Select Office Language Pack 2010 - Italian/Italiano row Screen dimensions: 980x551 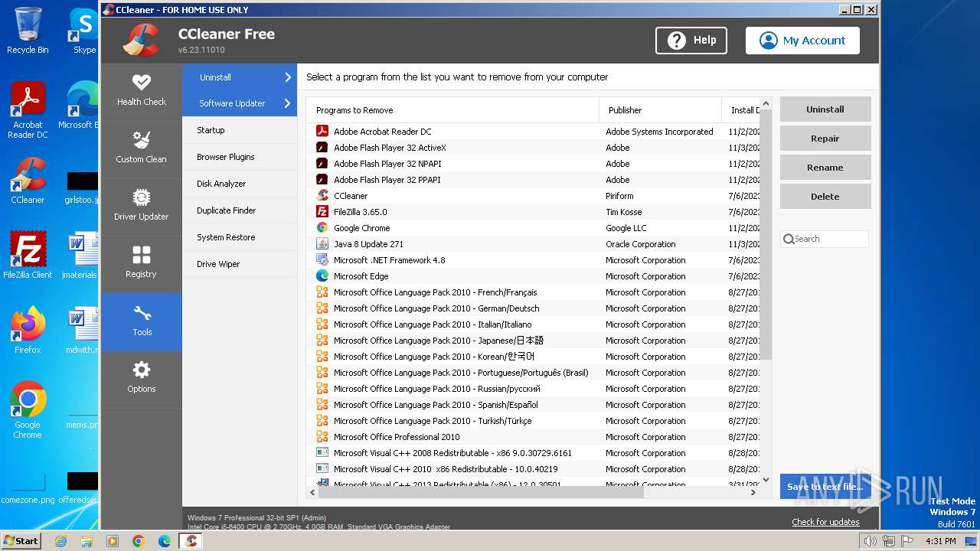click(533, 324)
